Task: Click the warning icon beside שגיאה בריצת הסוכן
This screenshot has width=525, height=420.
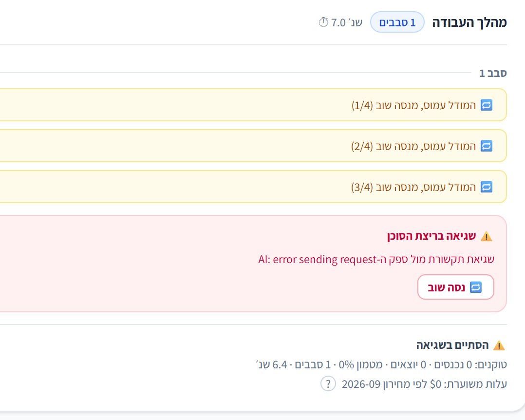Action: 487,236
